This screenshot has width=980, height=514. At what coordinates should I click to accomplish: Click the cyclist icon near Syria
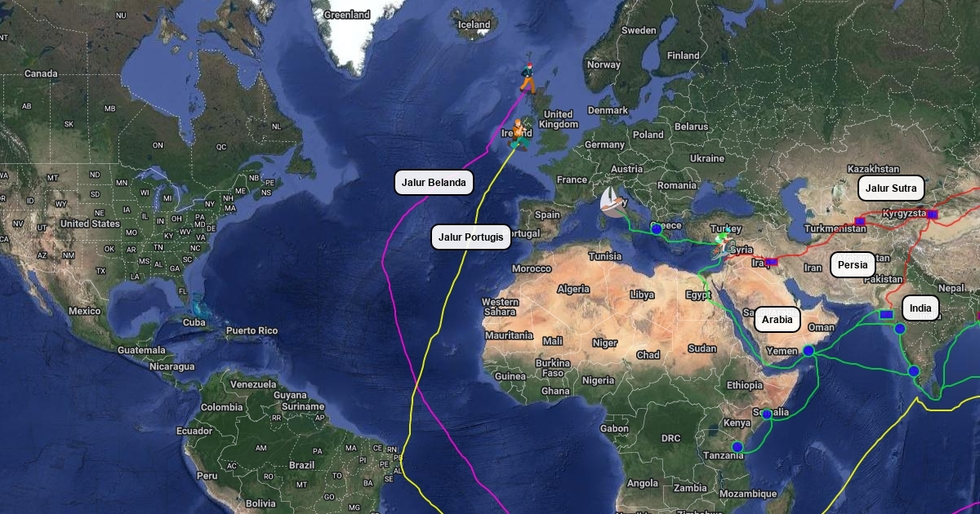(x=721, y=246)
